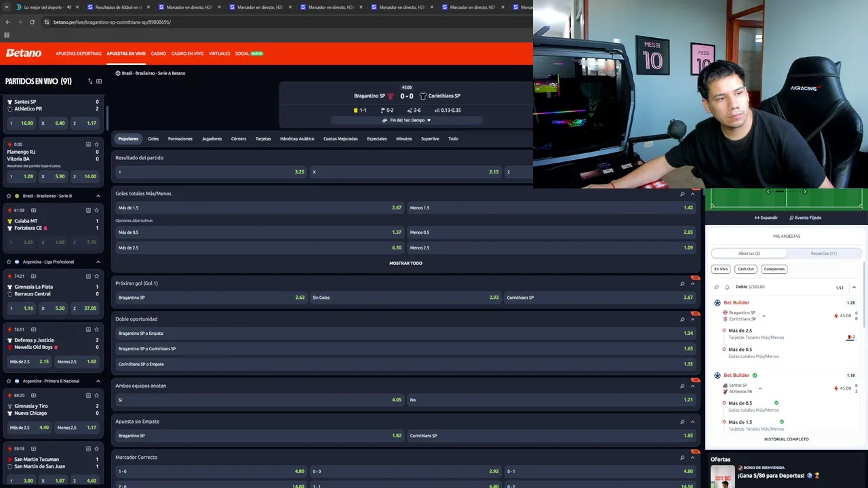Viewport: 868px width, 488px height.
Task: Open the Apuestas Deportivas menu
Action: (x=79, y=54)
